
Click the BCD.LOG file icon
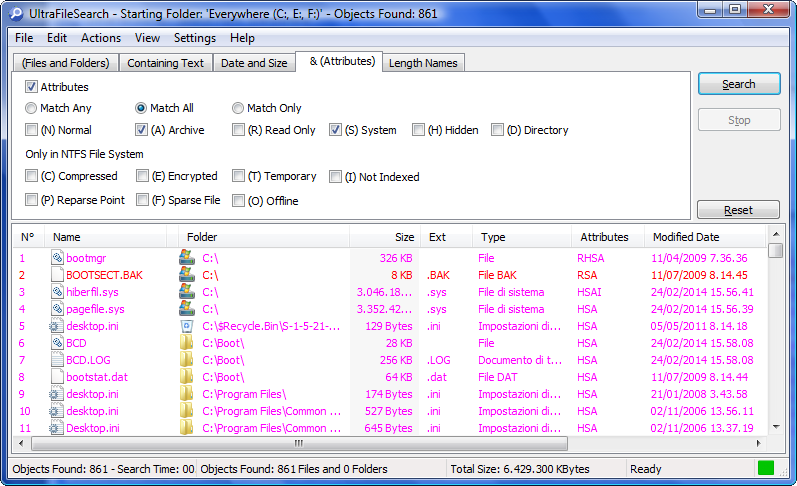point(57,360)
